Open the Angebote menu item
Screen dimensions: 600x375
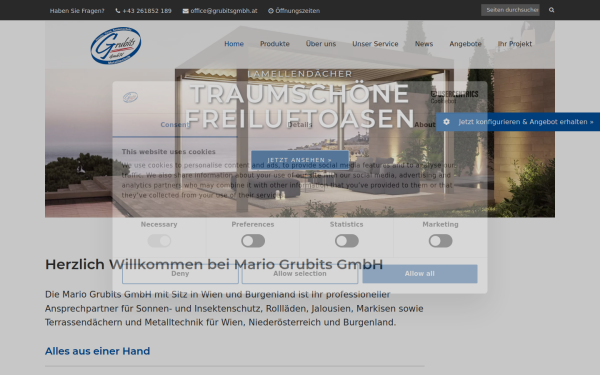coord(465,44)
